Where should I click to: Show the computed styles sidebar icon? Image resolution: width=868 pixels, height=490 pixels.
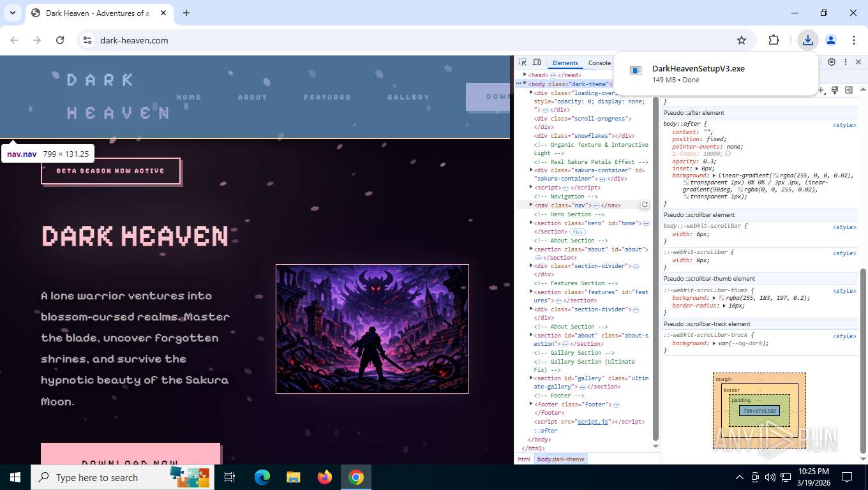[849, 90]
